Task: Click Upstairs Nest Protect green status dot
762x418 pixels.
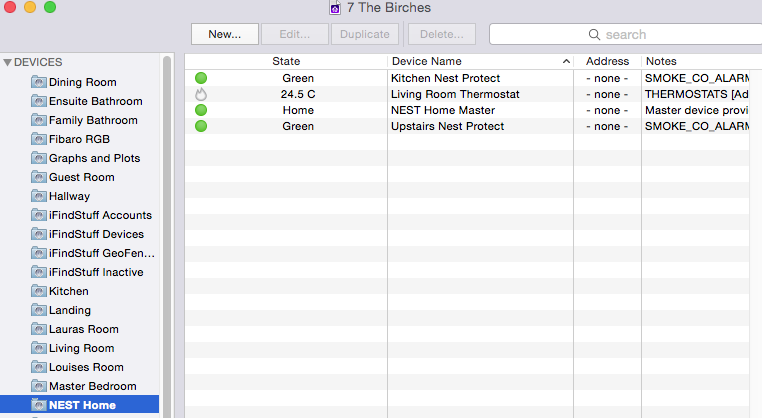Action: pyautogui.click(x=201, y=126)
